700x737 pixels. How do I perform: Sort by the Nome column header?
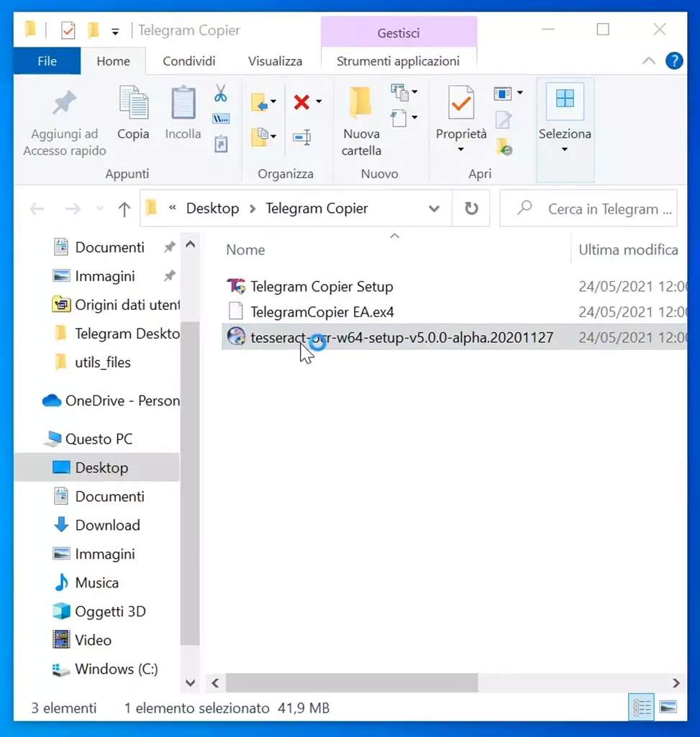pos(245,250)
